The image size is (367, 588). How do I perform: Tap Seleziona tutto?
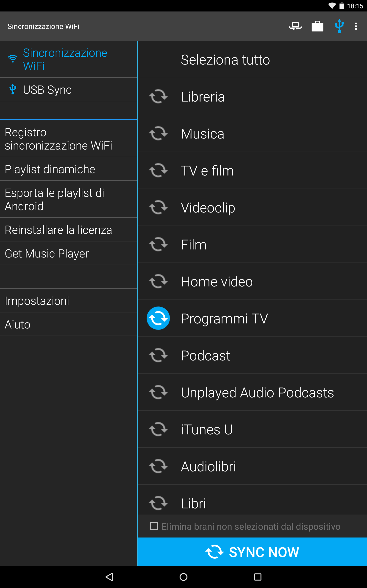coord(225,59)
